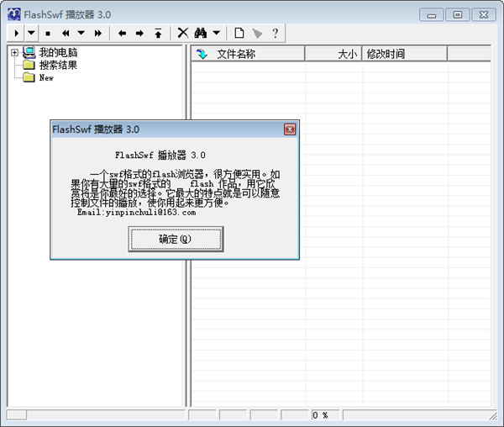Expand the 我的电脑 tree node

pyautogui.click(x=14, y=52)
